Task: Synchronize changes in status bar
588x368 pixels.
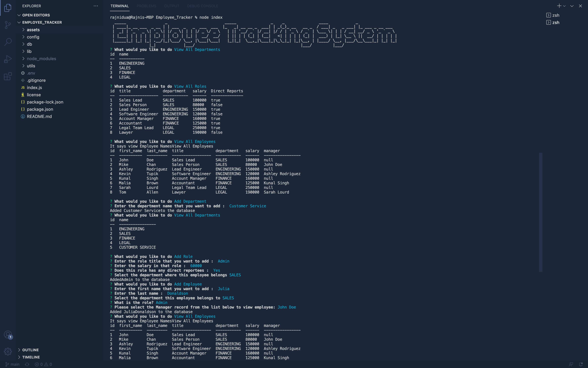Action: tap(27, 364)
